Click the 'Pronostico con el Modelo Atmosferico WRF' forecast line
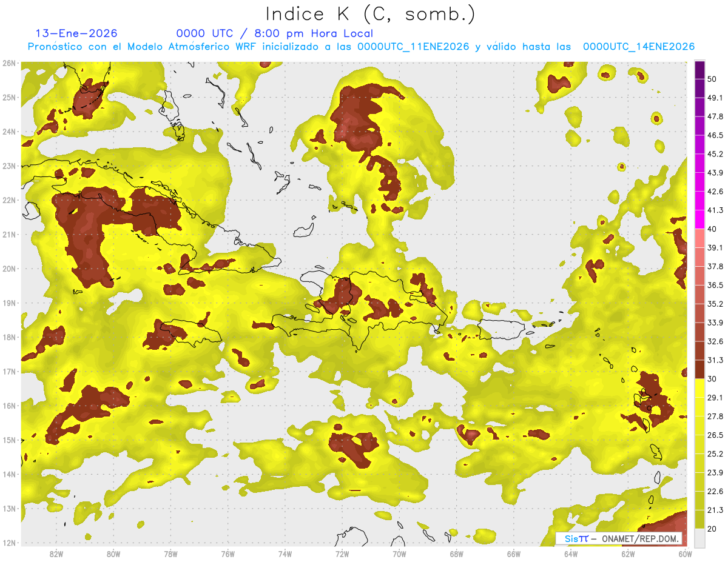Viewport: 728px width, 562px height. (x=361, y=47)
